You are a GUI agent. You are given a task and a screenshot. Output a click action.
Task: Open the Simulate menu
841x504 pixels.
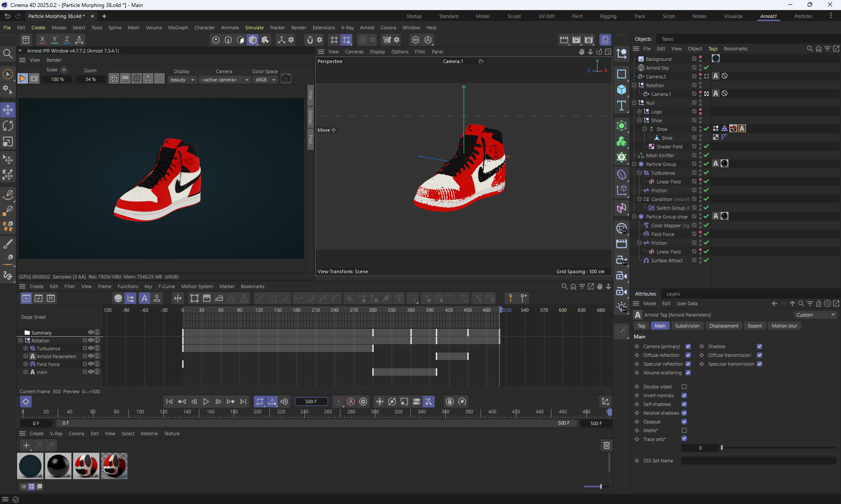tap(254, 28)
